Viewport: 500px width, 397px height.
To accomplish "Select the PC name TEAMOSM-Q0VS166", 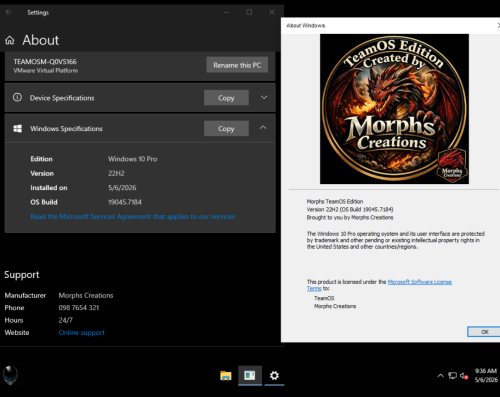I will [45, 62].
